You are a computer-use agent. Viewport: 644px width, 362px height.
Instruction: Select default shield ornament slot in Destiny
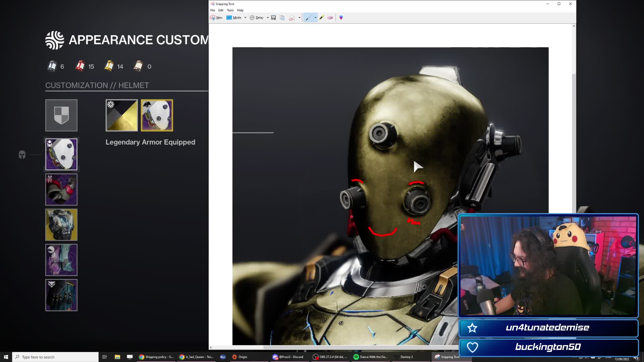[x=61, y=115]
